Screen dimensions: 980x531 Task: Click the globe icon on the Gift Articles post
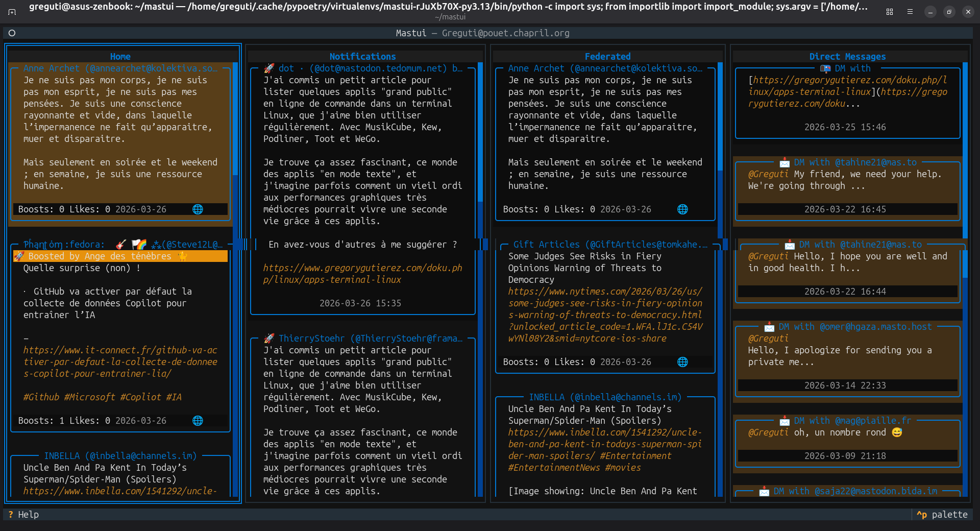pyautogui.click(x=682, y=362)
